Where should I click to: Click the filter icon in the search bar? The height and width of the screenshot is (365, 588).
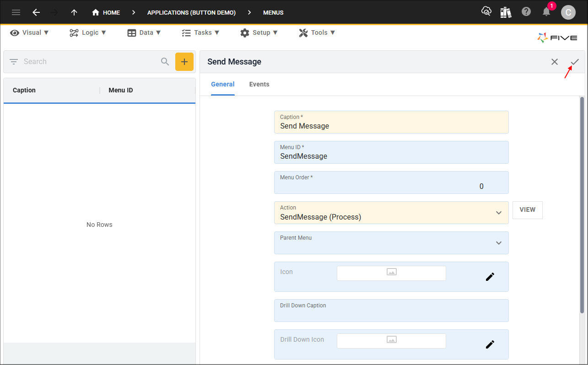14,61
